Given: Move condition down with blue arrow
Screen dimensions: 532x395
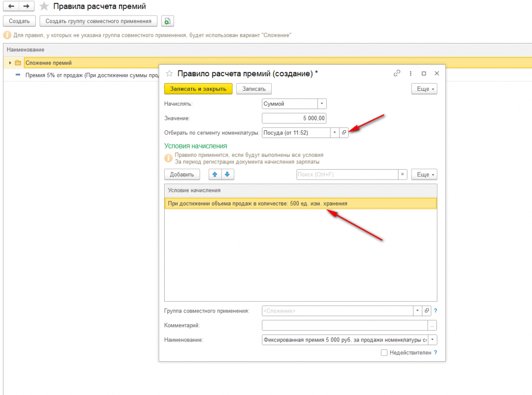Looking at the screenshot, I should 228,174.
